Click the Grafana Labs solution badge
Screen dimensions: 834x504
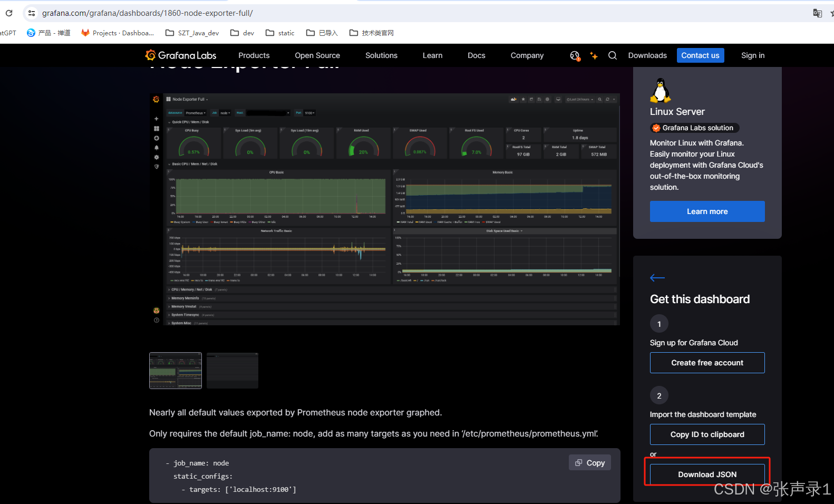click(x=695, y=128)
